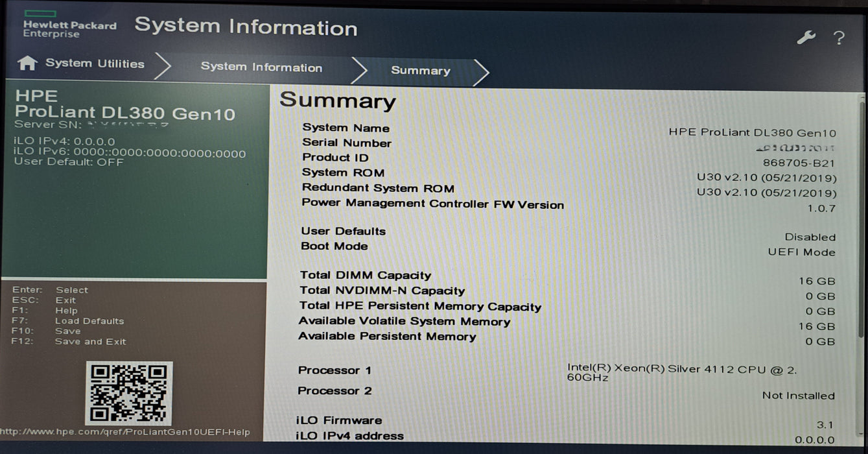
Task: Open System Information breadcrumb
Action: pyautogui.click(x=261, y=67)
